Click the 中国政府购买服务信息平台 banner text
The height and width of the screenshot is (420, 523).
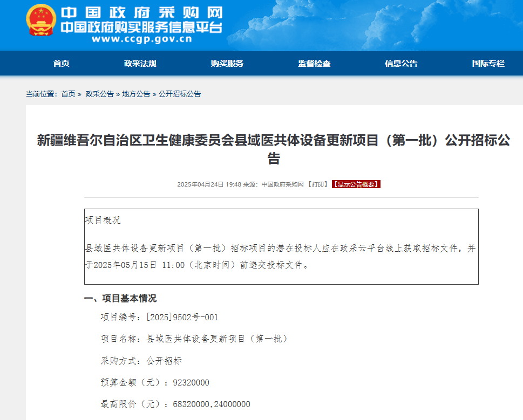[x=141, y=27]
